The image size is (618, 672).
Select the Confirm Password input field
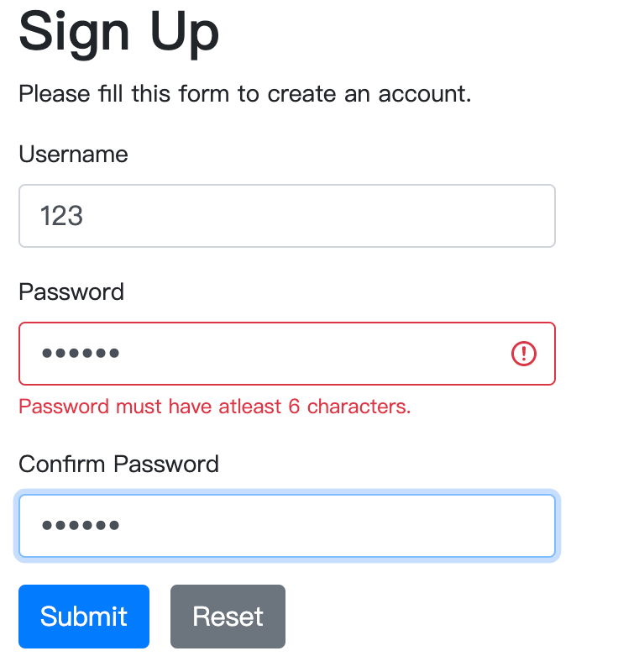286,526
